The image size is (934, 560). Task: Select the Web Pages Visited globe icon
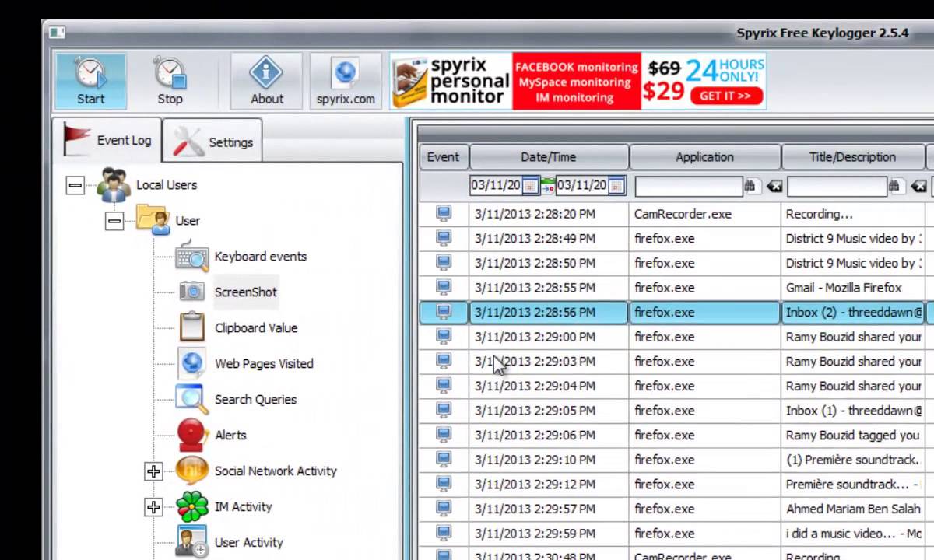pos(191,363)
